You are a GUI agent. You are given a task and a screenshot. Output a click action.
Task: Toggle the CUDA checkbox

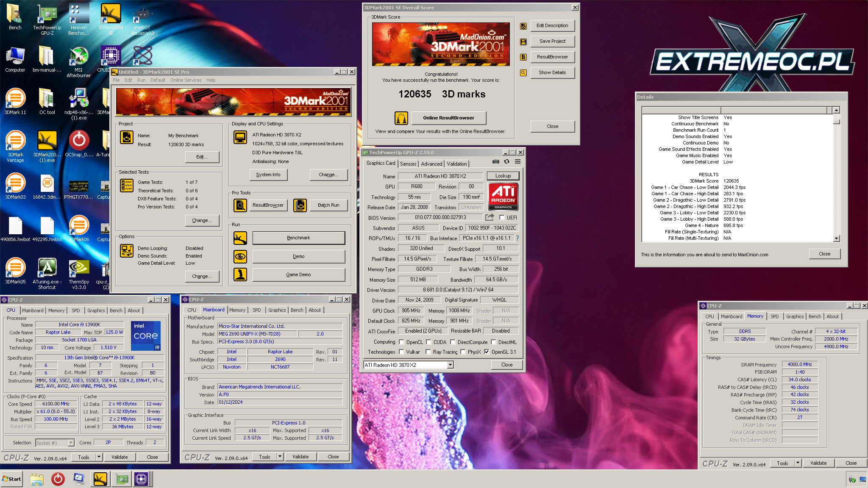coord(428,342)
